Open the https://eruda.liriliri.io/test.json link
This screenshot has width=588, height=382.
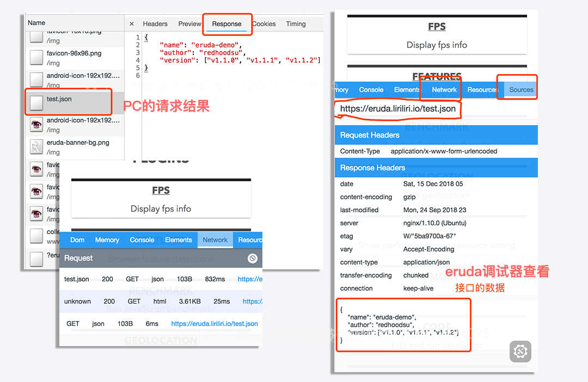point(215,324)
